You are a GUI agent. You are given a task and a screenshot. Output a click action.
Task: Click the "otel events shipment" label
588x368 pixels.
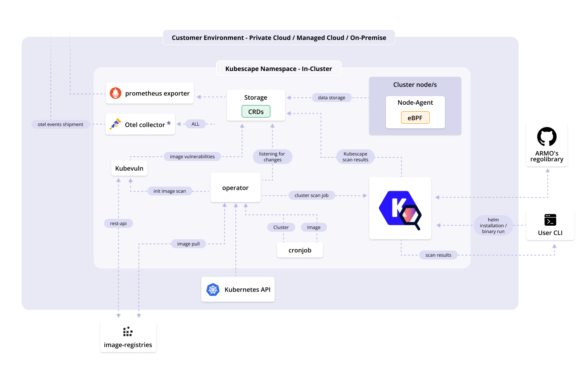point(61,124)
